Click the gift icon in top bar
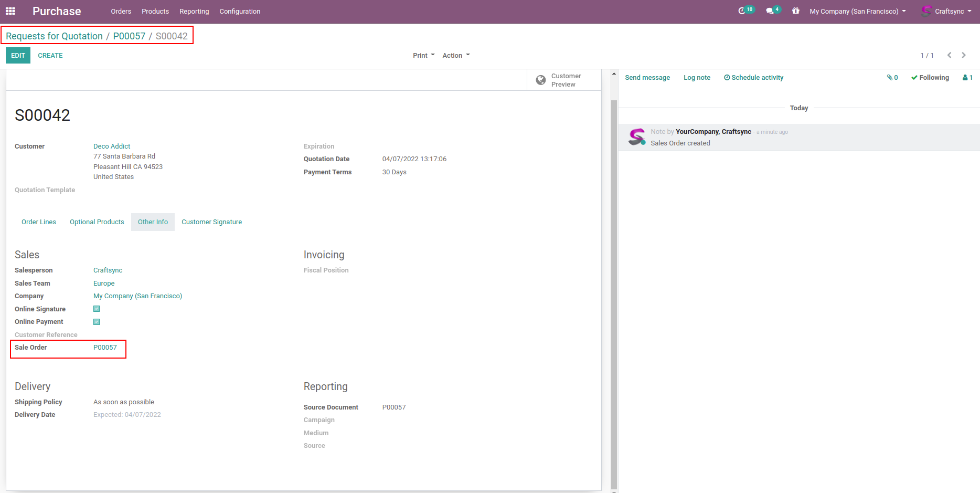980x493 pixels. (x=796, y=11)
